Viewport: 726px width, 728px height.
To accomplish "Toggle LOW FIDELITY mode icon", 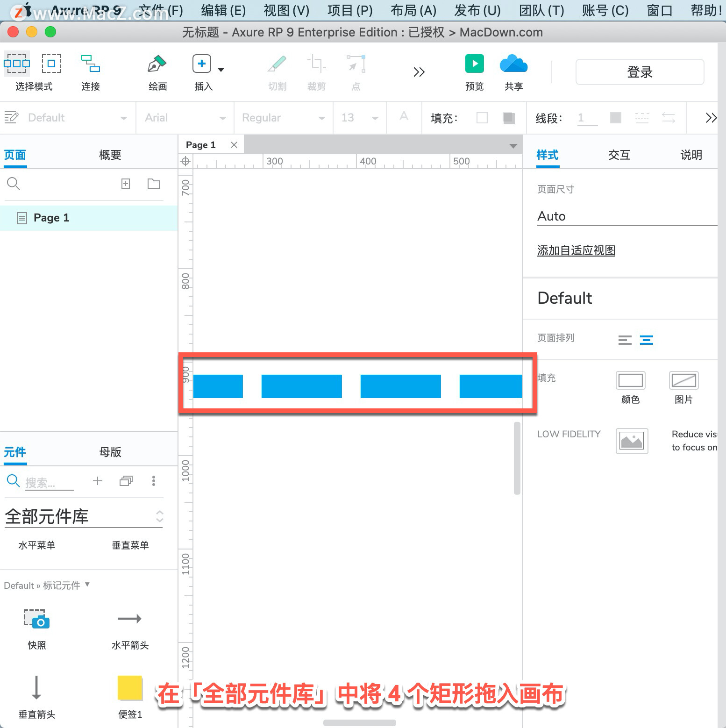I will 632,441.
